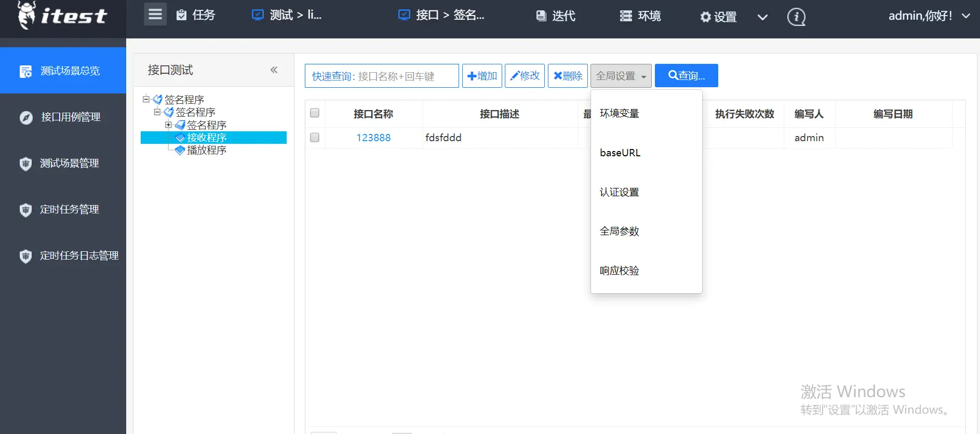Click the 播放程序 node icon
The image size is (980, 434).
click(x=180, y=151)
